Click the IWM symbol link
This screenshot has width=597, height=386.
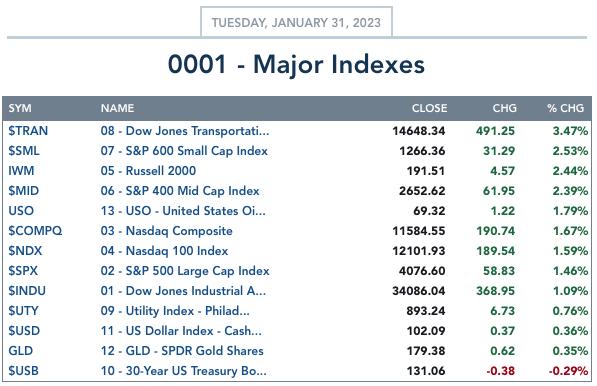[x=21, y=171]
